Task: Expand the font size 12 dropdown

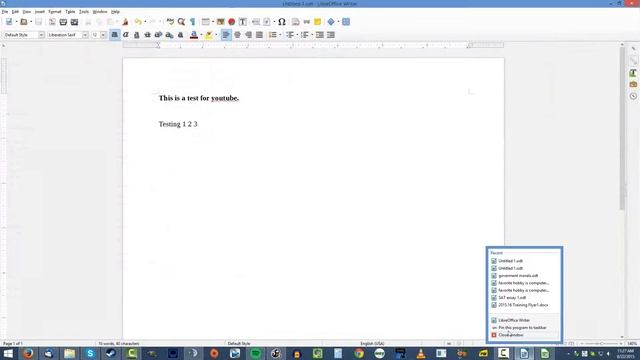Action: (x=103, y=35)
